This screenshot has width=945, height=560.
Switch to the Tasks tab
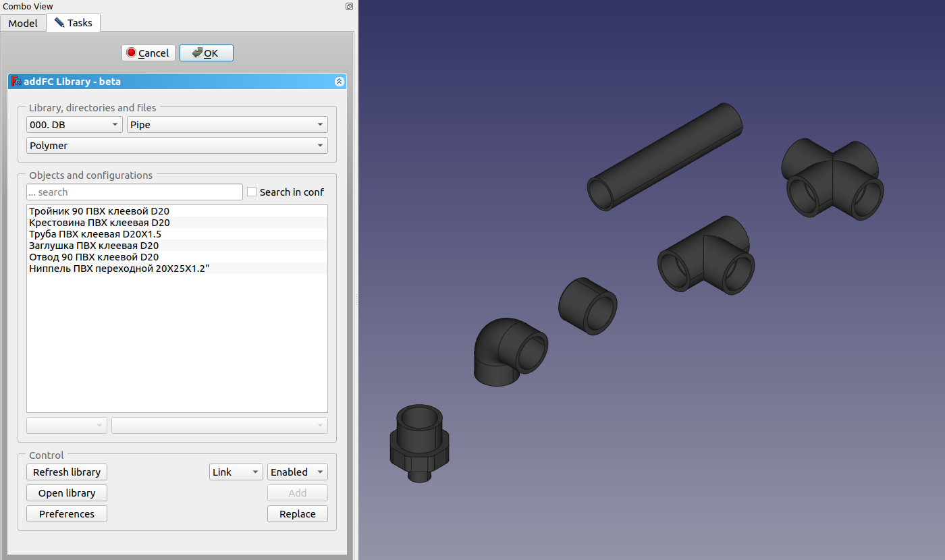click(x=74, y=23)
